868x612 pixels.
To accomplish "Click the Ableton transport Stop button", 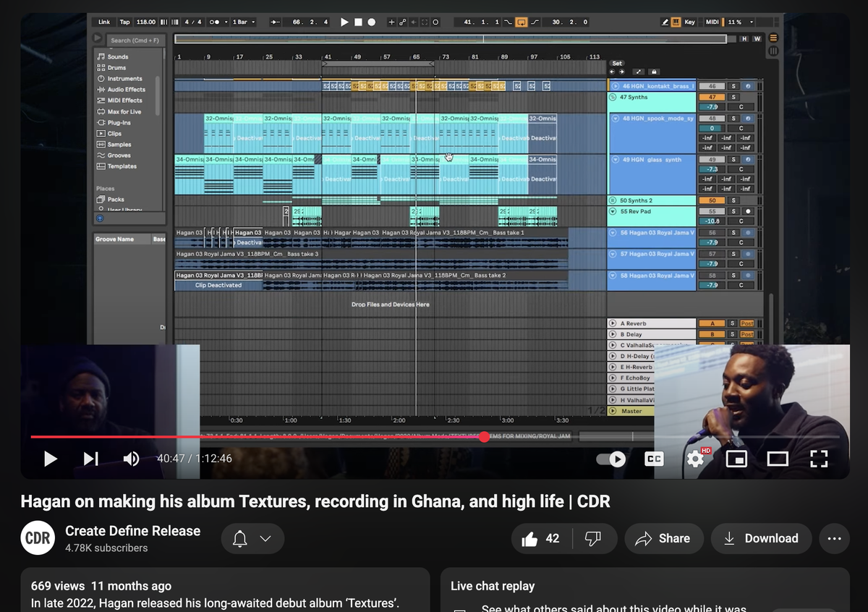I will point(358,22).
